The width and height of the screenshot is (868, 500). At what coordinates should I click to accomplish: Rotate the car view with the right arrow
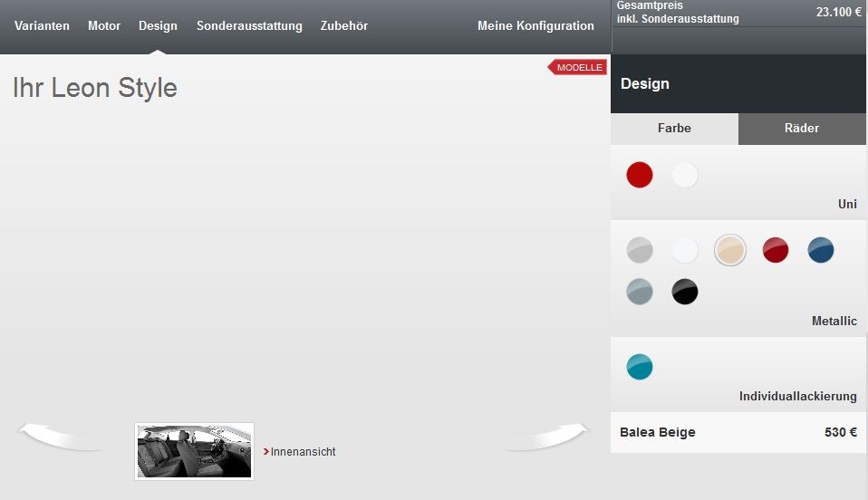(547, 436)
